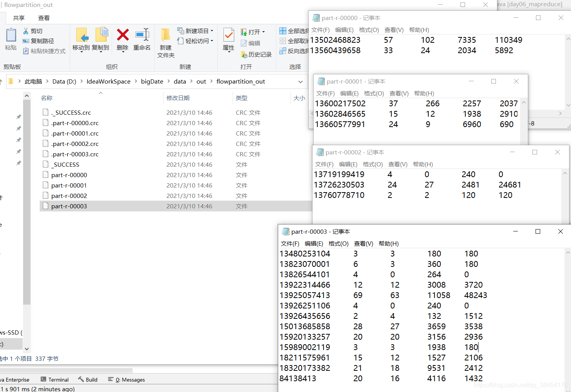Click the Notepad icon in part-r-00003 title
Screen dimensions: 571x392
point(285,231)
